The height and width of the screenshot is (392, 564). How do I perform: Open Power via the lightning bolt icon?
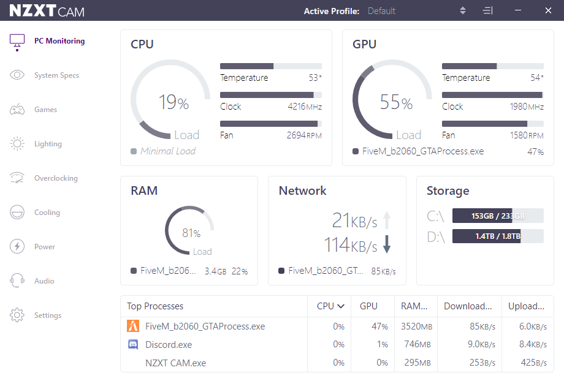[x=17, y=247]
